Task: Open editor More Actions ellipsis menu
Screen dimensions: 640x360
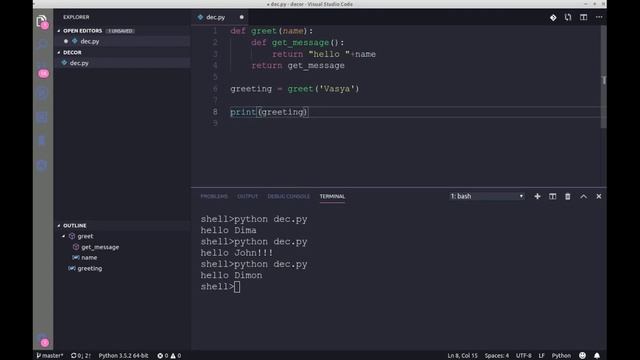Action: pos(599,17)
